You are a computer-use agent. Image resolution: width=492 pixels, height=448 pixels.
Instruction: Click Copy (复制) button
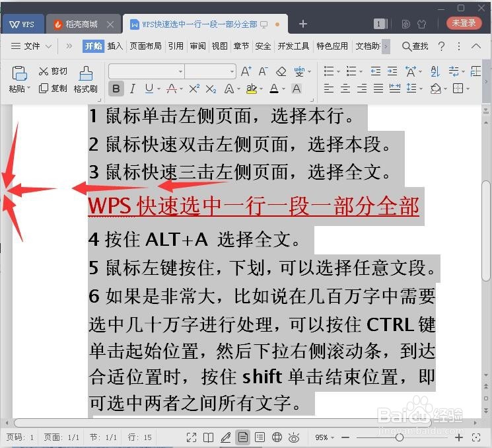pos(53,89)
